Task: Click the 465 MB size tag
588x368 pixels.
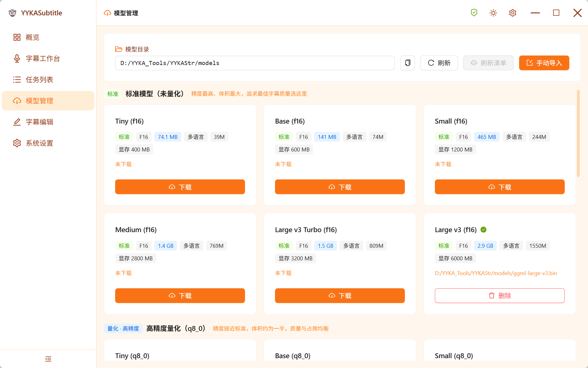Action: (x=487, y=137)
